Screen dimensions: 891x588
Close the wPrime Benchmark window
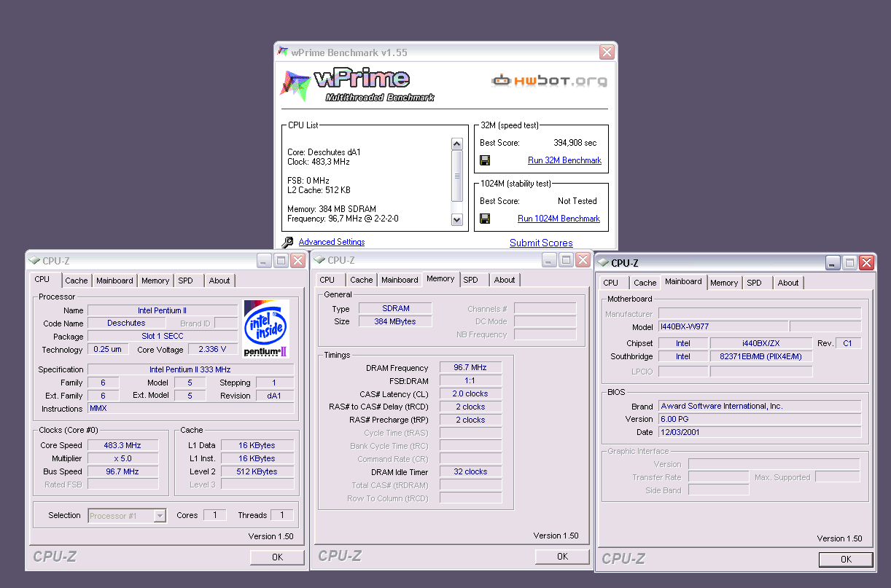(x=607, y=52)
